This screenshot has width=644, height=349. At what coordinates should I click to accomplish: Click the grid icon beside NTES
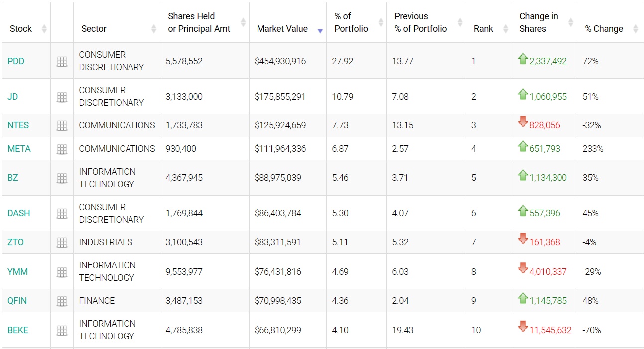(62, 126)
